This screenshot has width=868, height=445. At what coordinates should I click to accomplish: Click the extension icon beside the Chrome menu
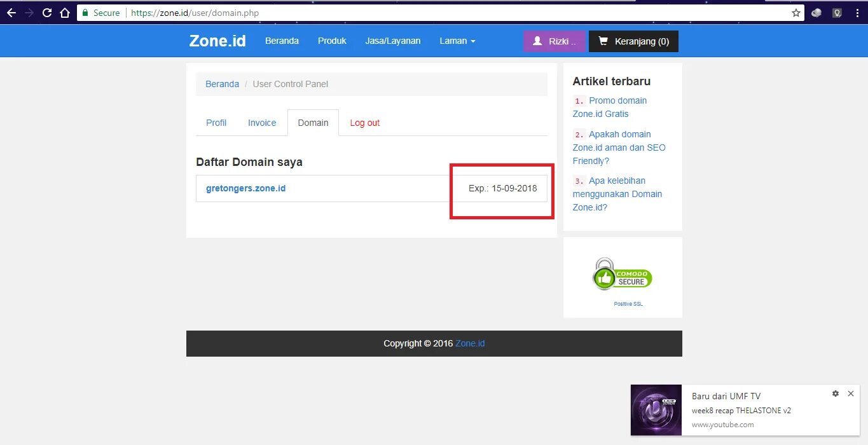837,13
